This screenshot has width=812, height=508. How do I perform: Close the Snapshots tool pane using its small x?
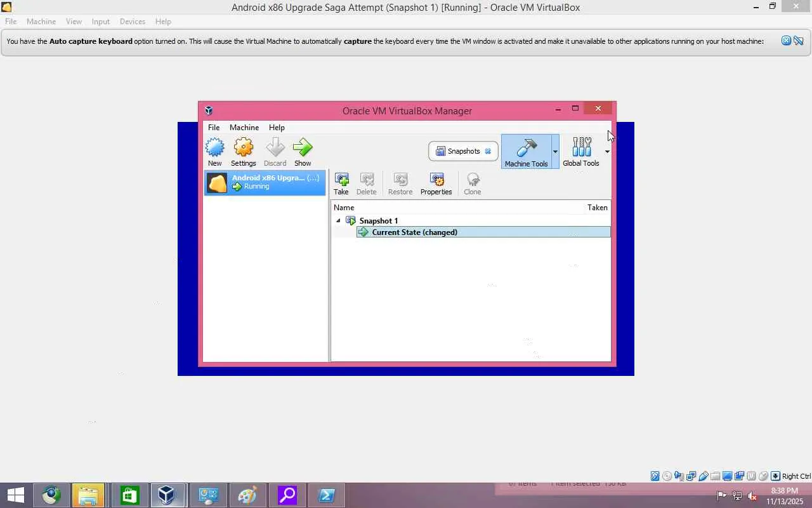[x=488, y=151]
